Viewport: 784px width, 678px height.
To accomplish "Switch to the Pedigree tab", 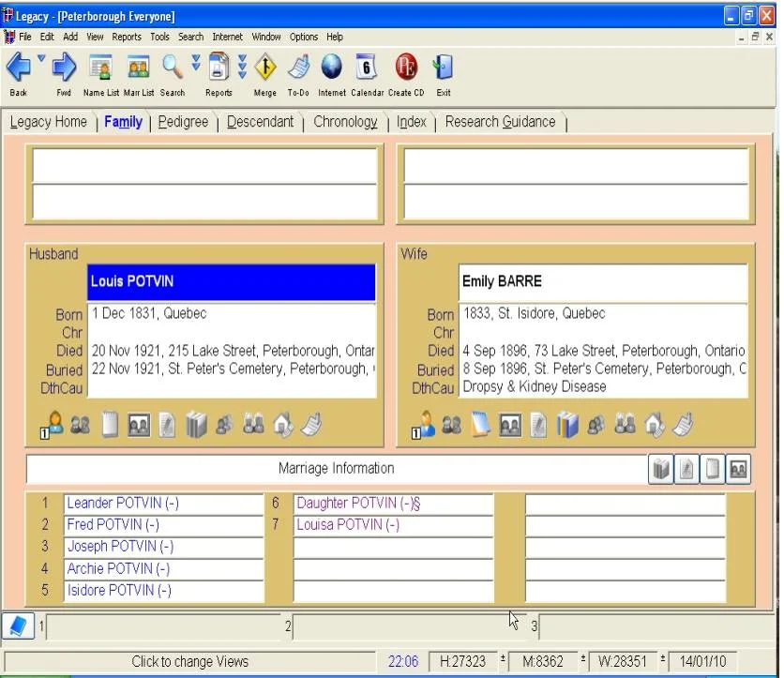I will tap(183, 122).
